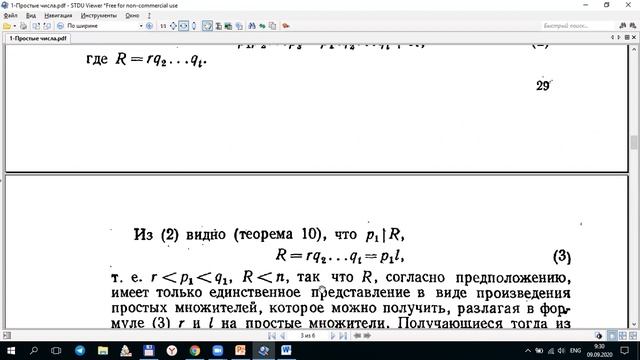Open the ? help menu
The image size is (640, 360).
tap(149, 16)
